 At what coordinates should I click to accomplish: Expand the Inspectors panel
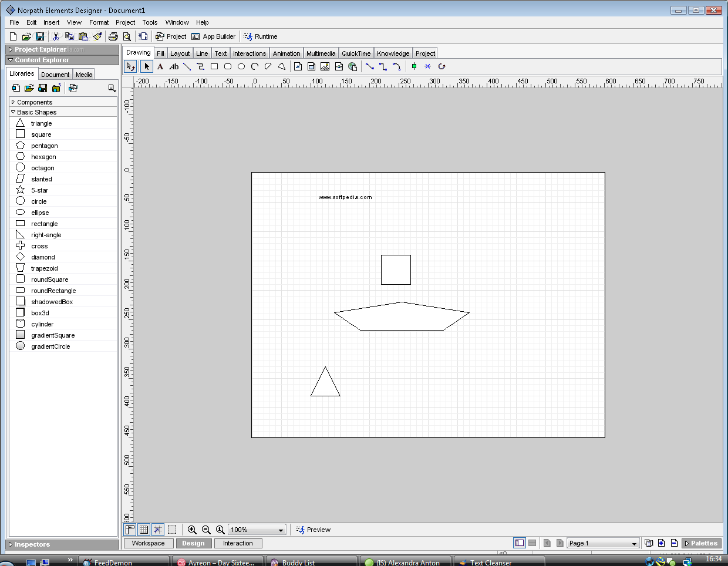11,544
